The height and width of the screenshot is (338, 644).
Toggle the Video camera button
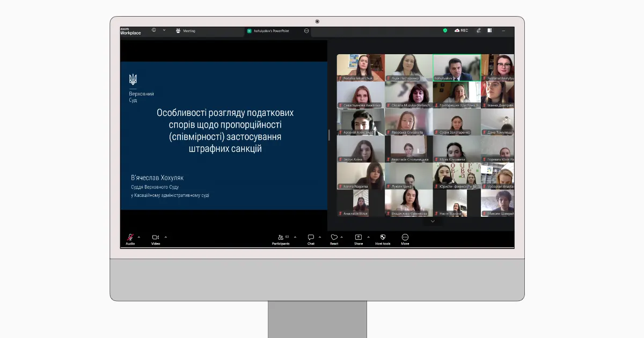156,237
